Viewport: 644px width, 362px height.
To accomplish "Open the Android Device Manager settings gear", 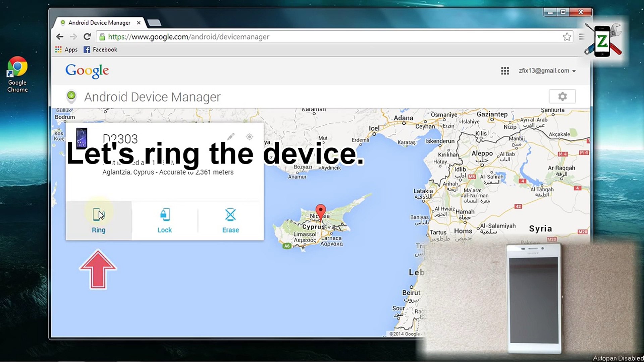I will click(562, 97).
